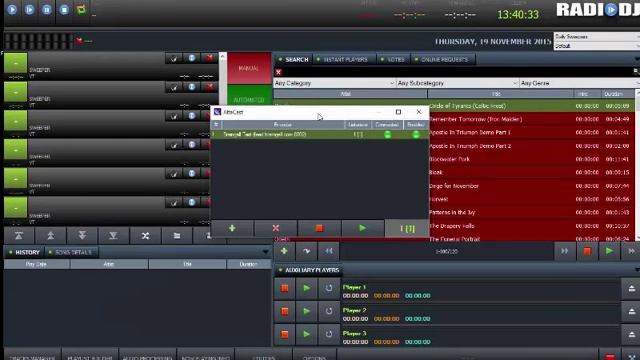The image size is (640, 360).
Task: Add a new encoder in AltaCast window
Action: pyautogui.click(x=232, y=229)
